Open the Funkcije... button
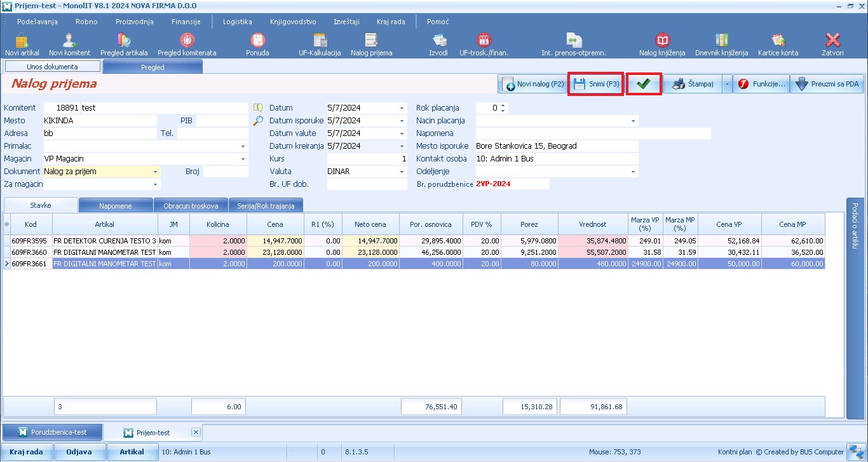Image resolution: width=868 pixels, height=462 pixels. click(761, 84)
